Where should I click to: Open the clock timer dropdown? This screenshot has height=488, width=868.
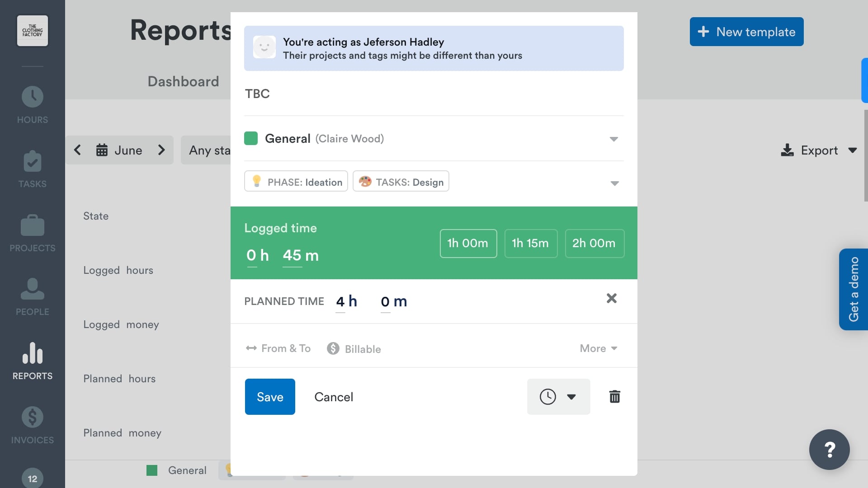558,397
